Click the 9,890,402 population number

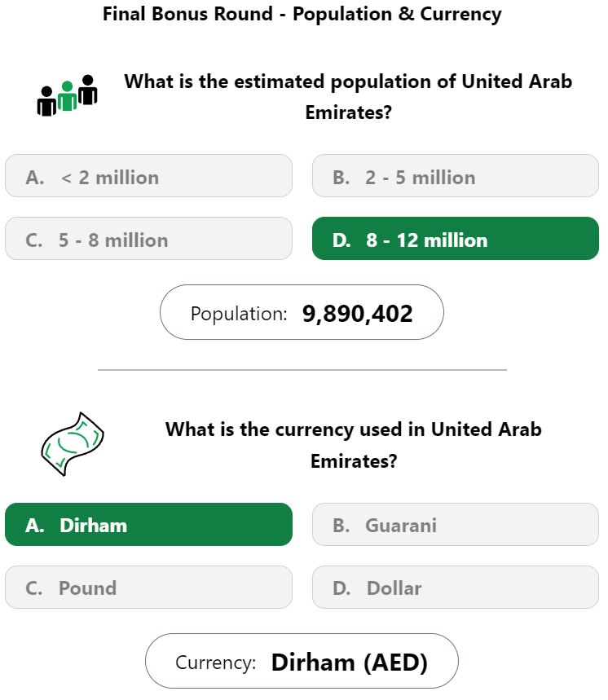tap(358, 314)
